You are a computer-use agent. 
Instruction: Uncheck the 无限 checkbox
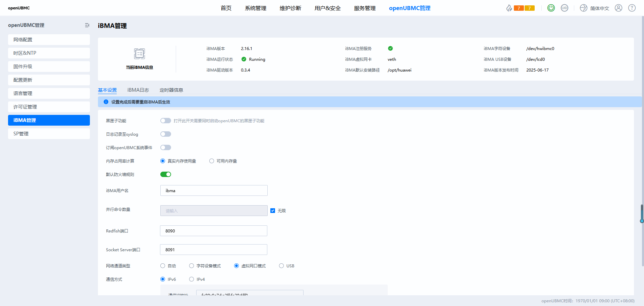[x=273, y=211]
